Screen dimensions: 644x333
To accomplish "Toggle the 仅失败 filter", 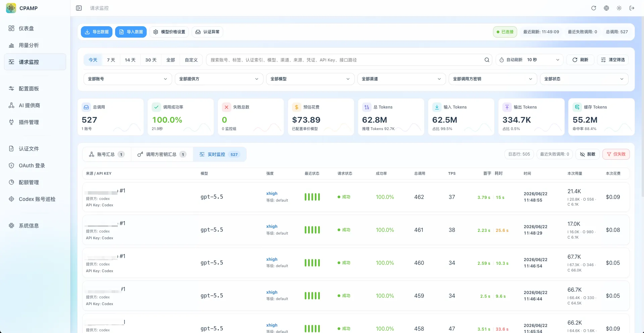I will [x=616, y=154].
